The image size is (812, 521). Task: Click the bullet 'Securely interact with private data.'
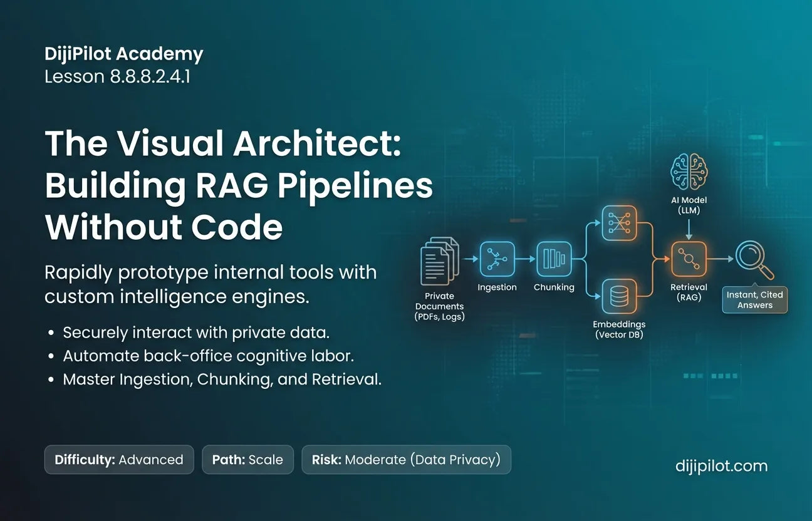[x=196, y=332]
